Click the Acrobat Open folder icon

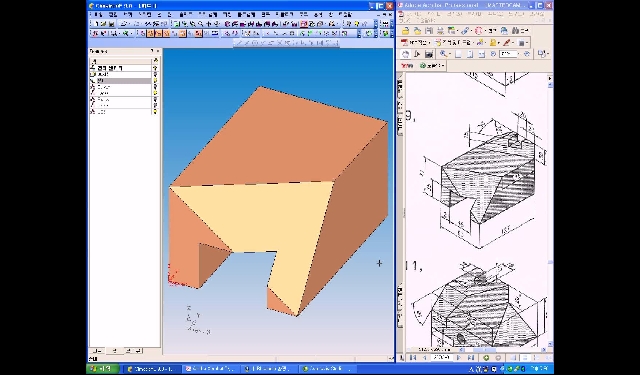(406, 31)
